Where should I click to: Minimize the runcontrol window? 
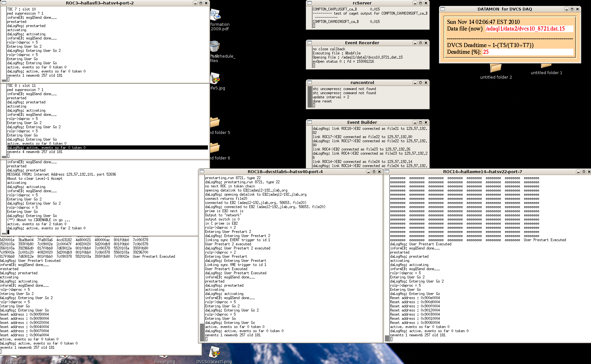tap(415, 82)
